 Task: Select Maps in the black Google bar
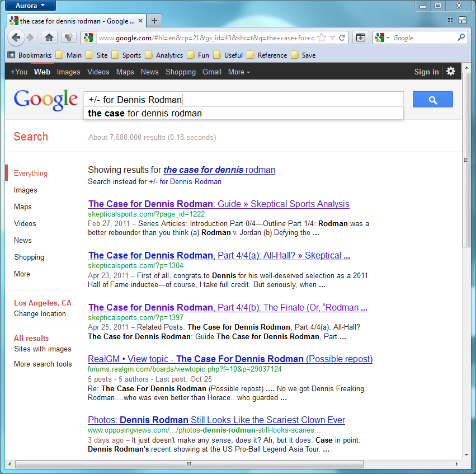click(125, 72)
